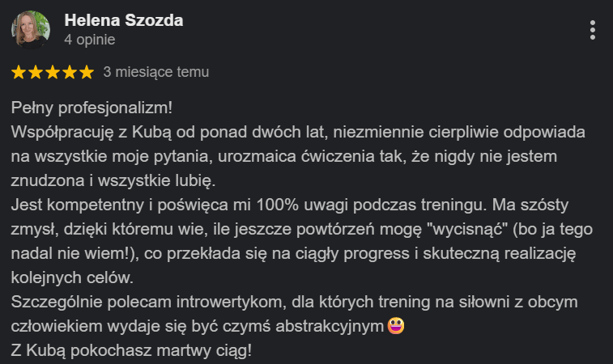Viewport: 613px width, 364px height.
Task: Click Helena Szozda's profile photo
Action: (x=31, y=30)
